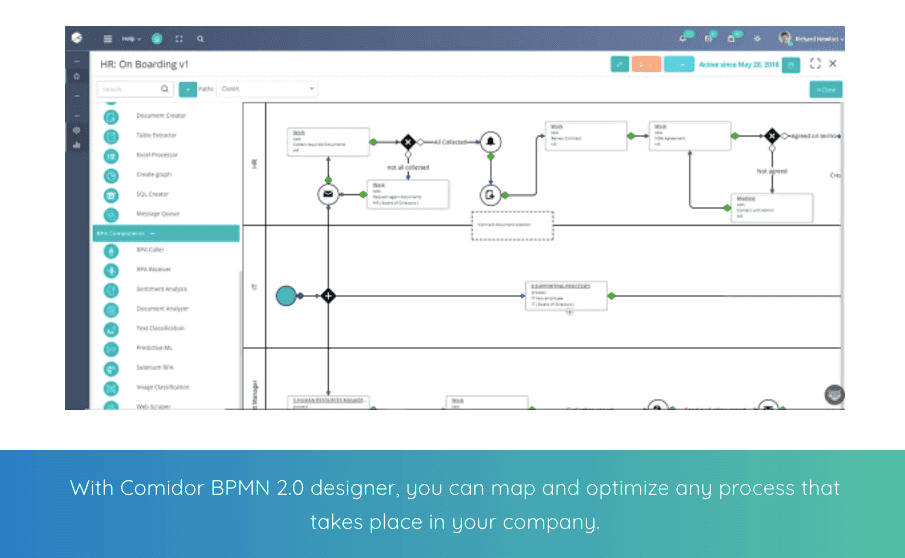Select the Document Creator component icon
This screenshot has height=558, width=905.
111,117
